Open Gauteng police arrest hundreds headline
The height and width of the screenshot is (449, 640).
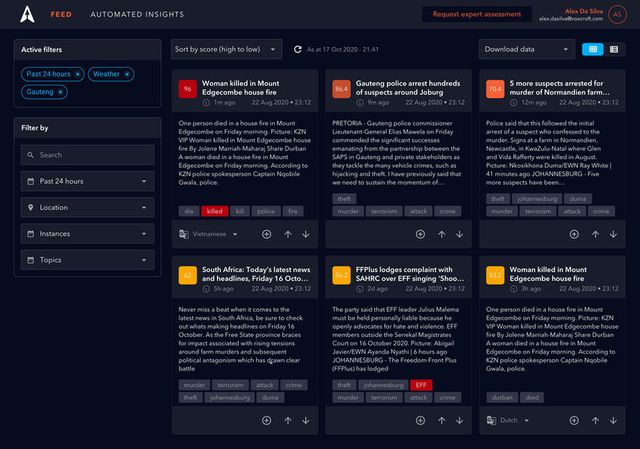pyautogui.click(x=408, y=88)
